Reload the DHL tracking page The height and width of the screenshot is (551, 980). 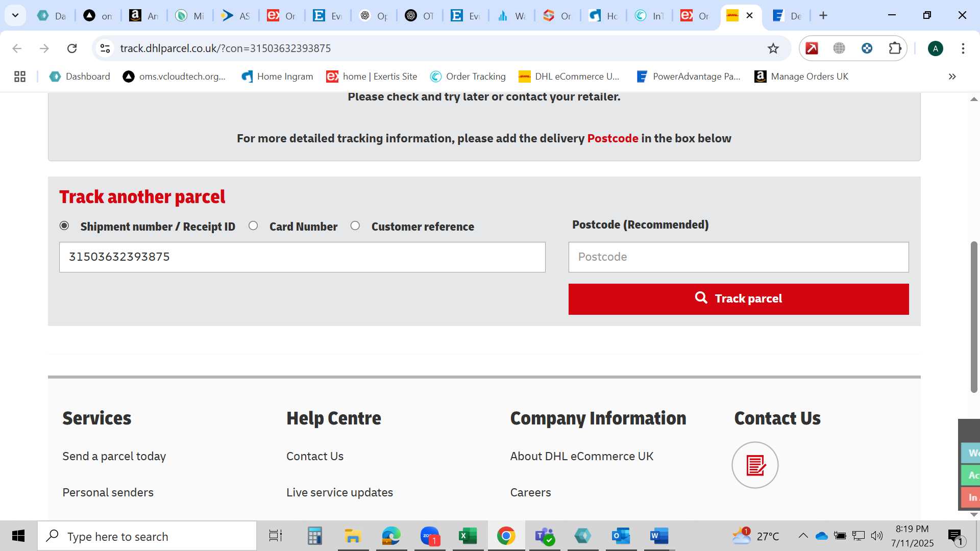click(x=72, y=48)
